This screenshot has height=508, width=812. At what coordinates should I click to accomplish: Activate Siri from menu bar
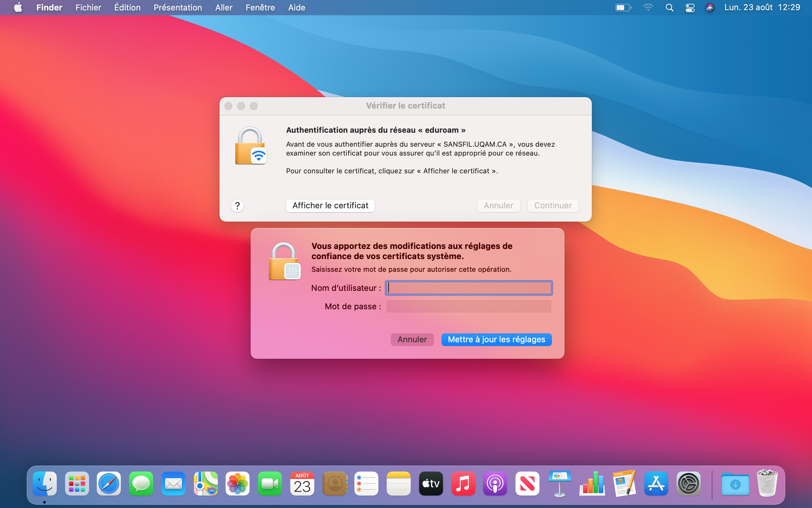point(710,7)
